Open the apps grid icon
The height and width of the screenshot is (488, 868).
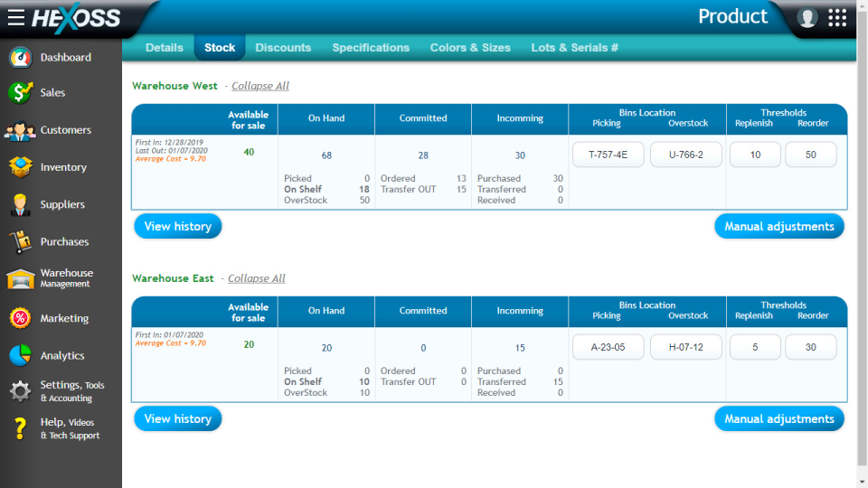coord(837,18)
